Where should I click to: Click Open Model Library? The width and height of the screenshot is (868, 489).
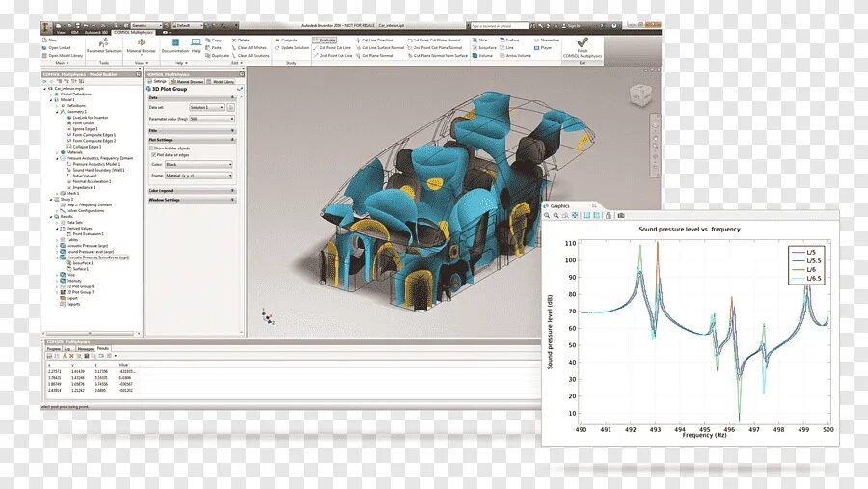pyautogui.click(x=63, y=55)
